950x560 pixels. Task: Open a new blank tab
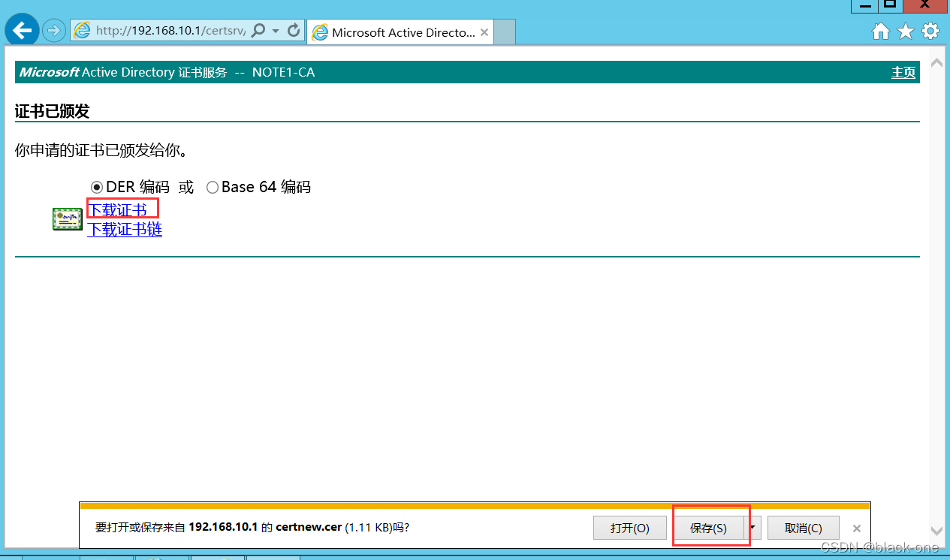[505, 32]
